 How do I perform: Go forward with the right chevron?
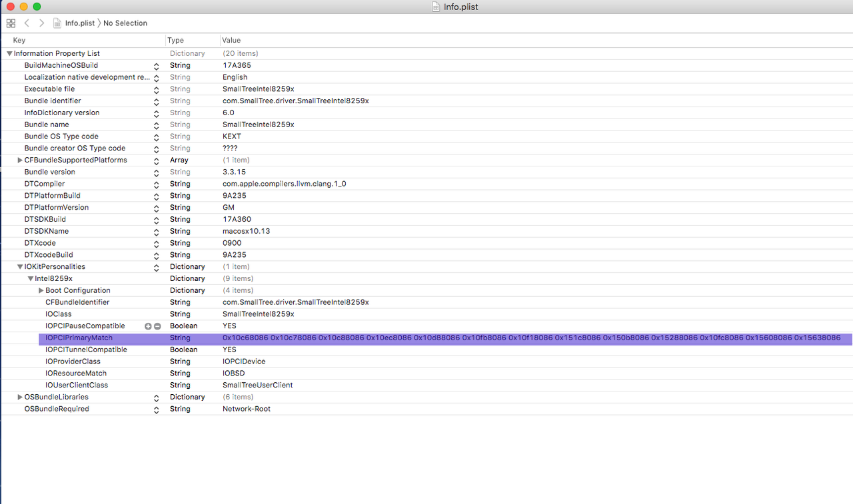[41, 23]
